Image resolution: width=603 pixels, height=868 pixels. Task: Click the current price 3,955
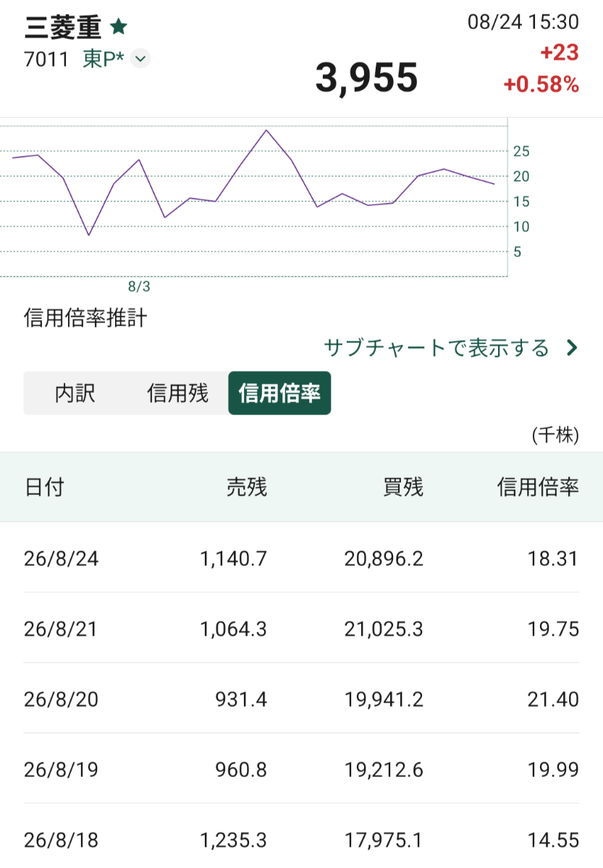[x=367, y=77]
